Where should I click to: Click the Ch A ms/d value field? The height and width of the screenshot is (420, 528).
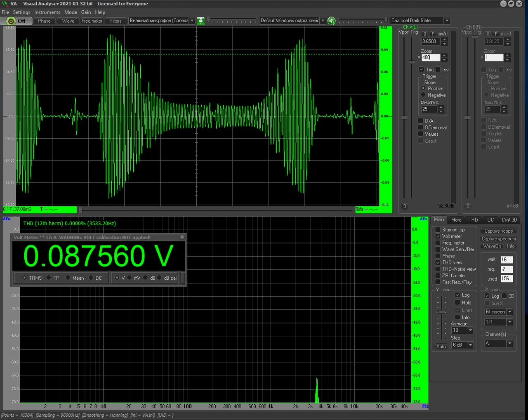tap(431, 41)
